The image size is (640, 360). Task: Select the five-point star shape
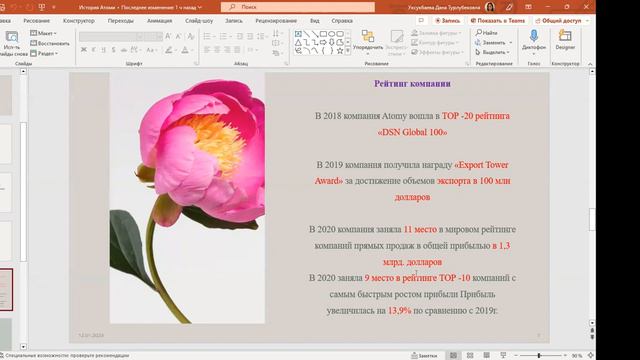pos(340,51)
